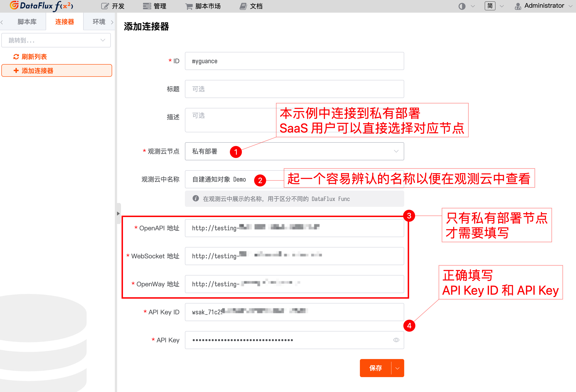Click the ID input field
The width and height of the screenshot is (576, 392).
295,61
